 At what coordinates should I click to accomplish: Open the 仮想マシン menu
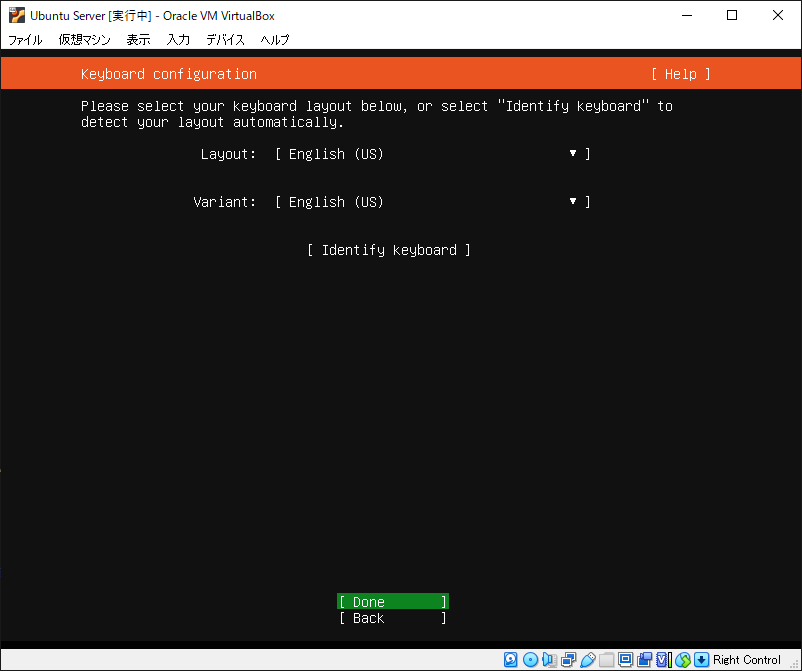click(84, 39)
